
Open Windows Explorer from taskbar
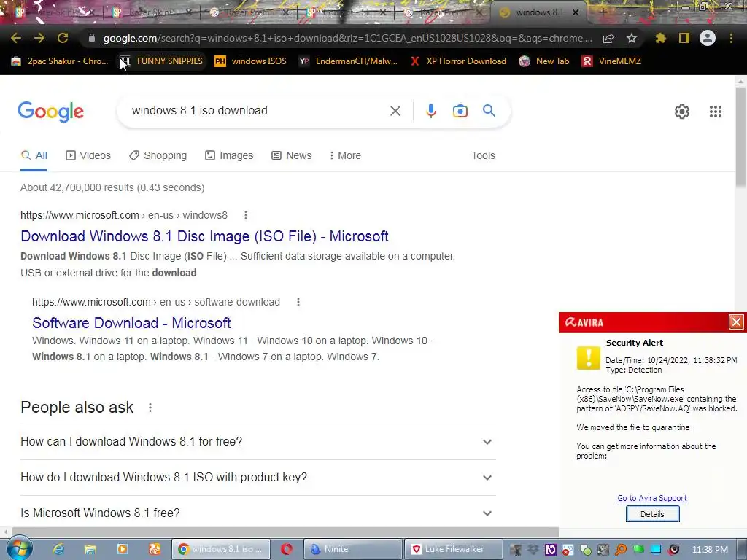click(90, 549)
